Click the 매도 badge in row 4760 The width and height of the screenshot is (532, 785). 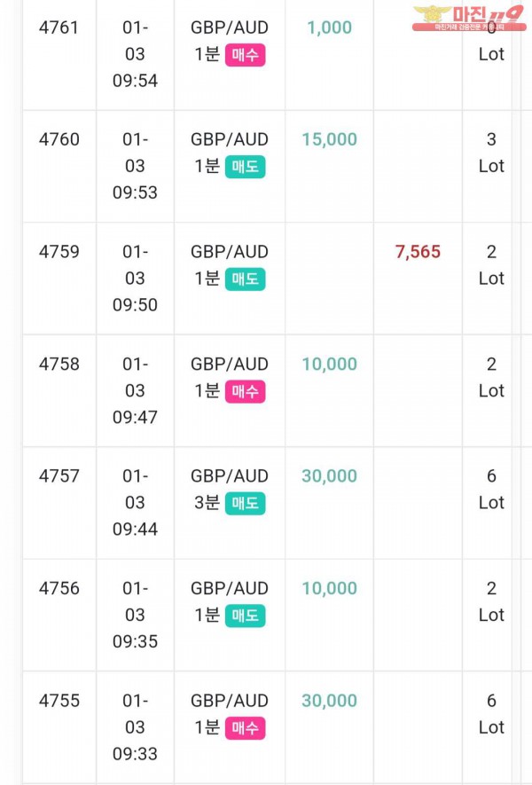point(246,167)
